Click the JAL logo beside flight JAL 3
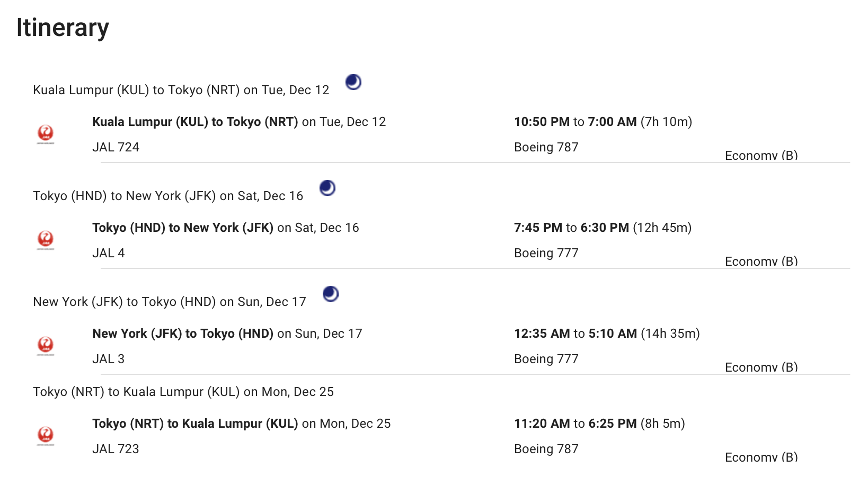This screenshot has width=868, height=486. click(46, 346)
